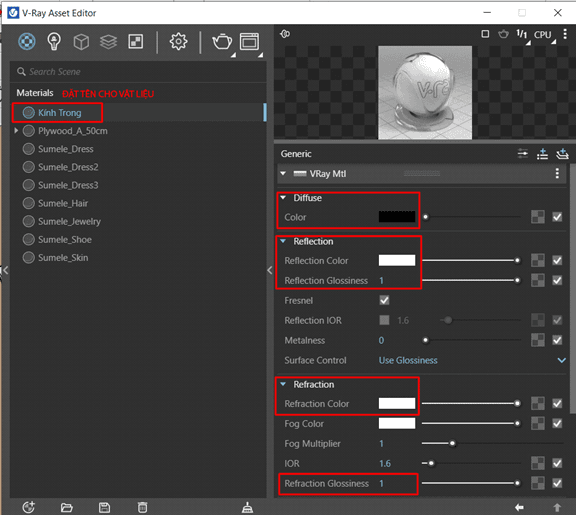The height and width of the screenshot is (516, 578).
Task: Select the Sumele_Dress2 material
Action: pyautogui.click(x=138, y=167)
